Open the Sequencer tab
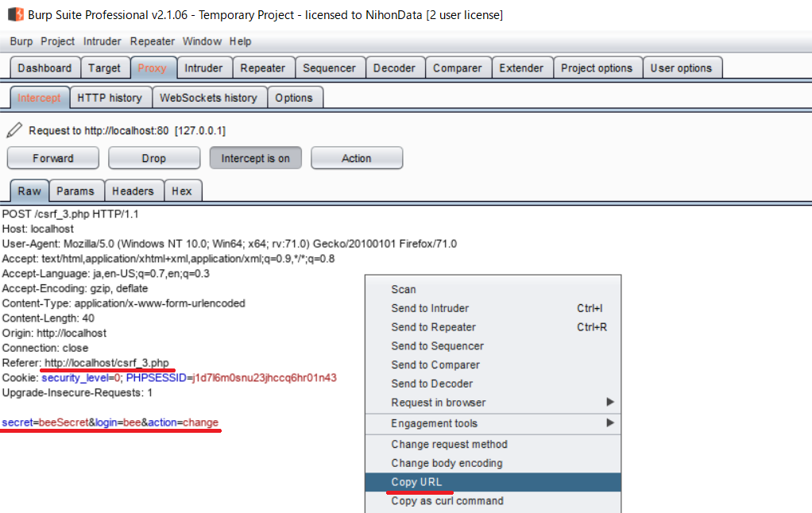The image size is (812, 513). [x=330, y=67]
